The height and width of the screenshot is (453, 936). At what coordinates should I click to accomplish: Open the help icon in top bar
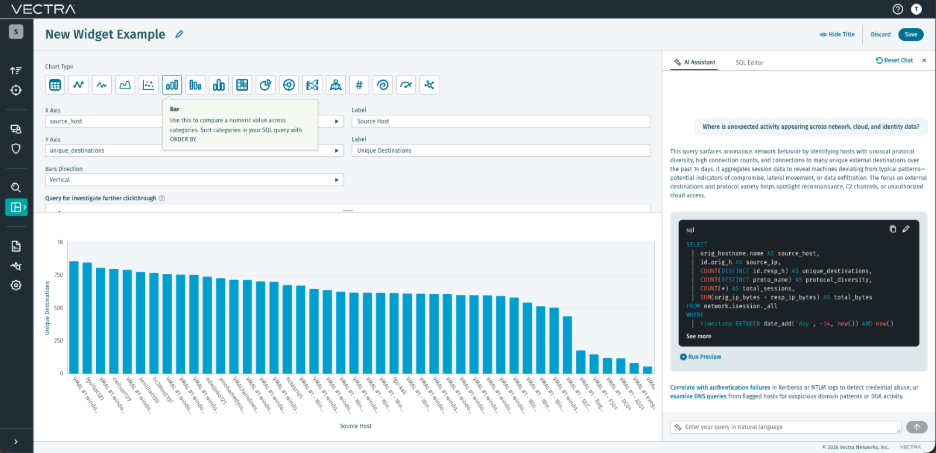tap(898, 9)
